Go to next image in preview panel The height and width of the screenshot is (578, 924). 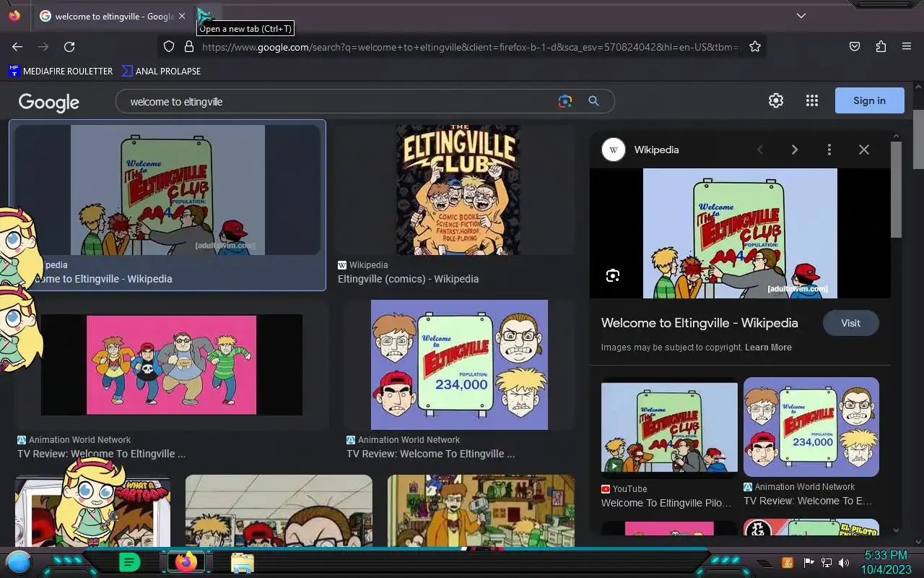[x=795, y=150]
